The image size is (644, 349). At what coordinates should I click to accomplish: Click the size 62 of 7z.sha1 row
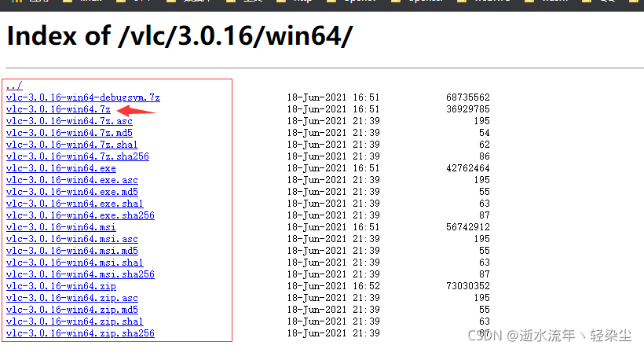[x=485, y=145]
